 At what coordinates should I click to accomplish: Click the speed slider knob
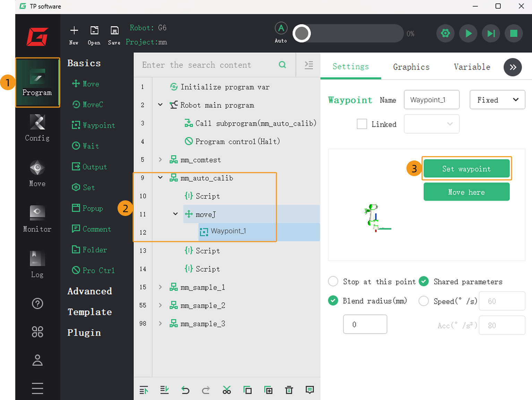tap(302, 34)
